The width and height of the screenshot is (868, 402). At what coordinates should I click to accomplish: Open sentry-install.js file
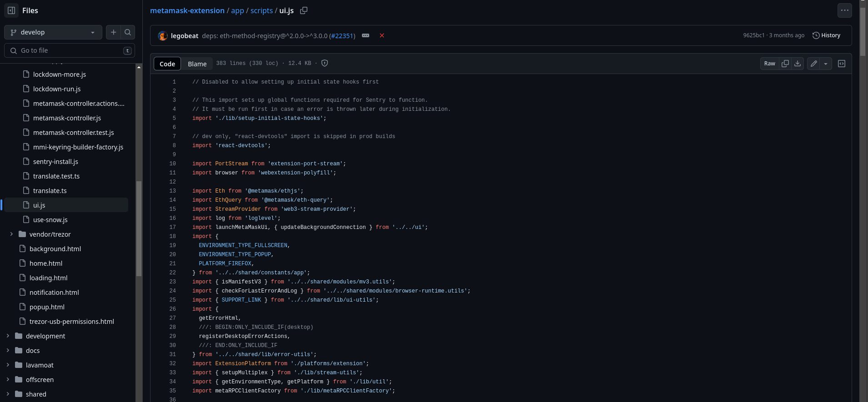tap(55, 162)
